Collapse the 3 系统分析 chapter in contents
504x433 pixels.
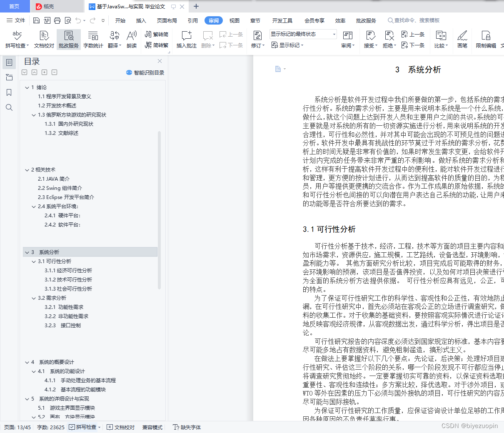tap(27, 252)
